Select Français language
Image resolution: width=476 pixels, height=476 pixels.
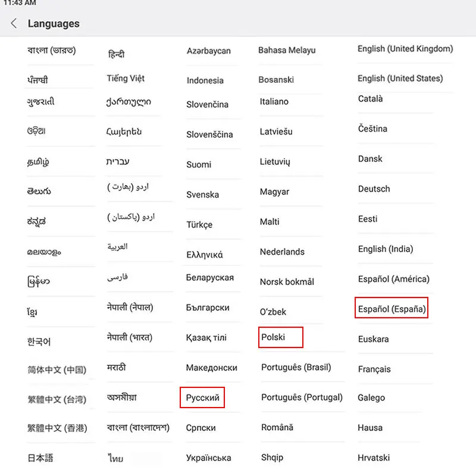[x=374, y=369]
